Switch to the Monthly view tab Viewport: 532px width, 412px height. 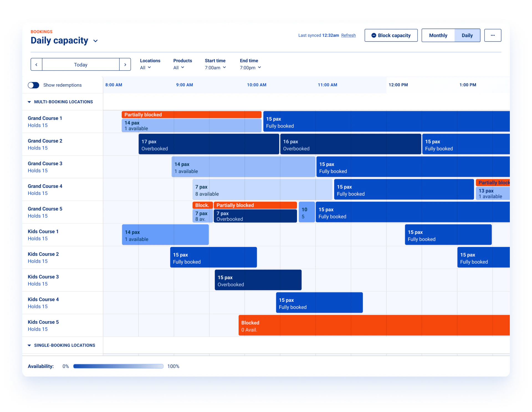coord(438,35)
